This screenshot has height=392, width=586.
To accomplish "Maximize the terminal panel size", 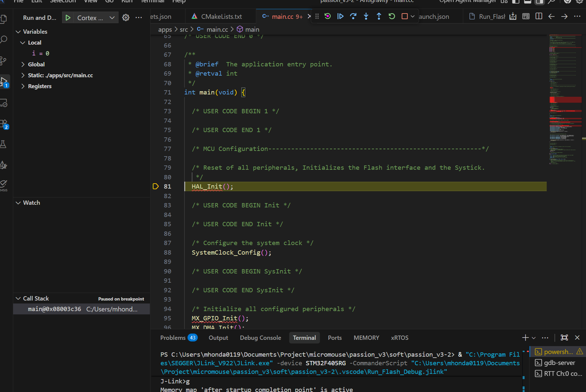I will tap(565, 338).
